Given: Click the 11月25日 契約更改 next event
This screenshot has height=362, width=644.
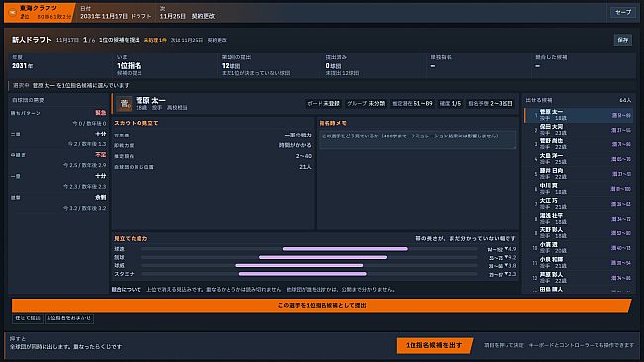Looking at the screenshot, I should click(187, 16).
